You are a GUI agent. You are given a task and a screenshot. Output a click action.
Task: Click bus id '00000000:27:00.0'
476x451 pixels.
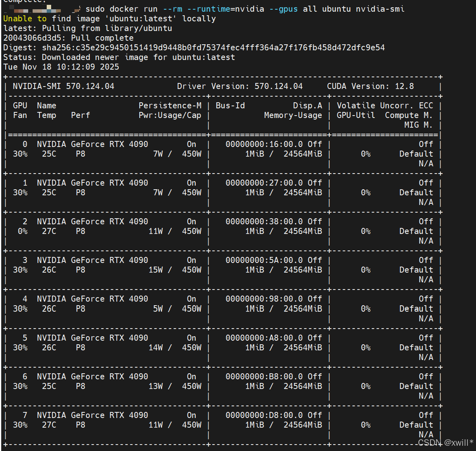[264, 183]
